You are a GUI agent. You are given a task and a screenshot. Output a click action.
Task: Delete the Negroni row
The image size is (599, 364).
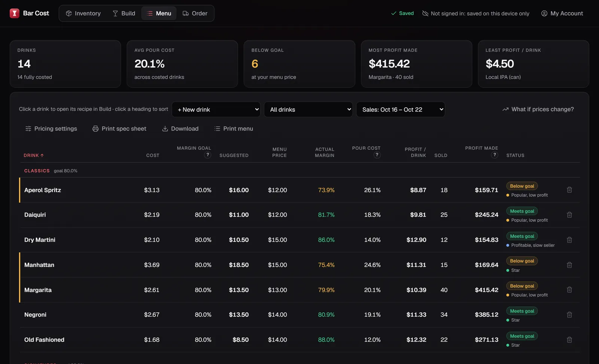click(x=569, y=315)
